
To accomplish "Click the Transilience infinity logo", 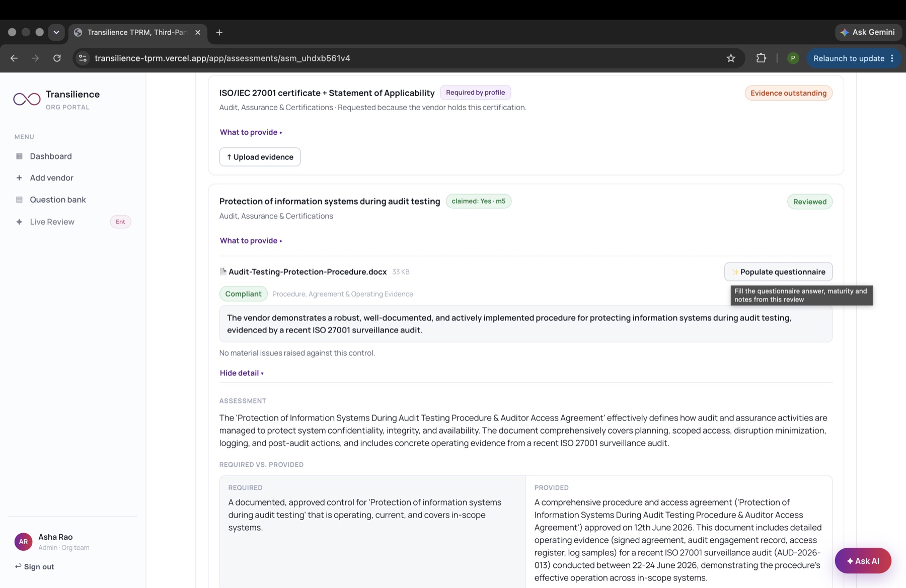I will coord(27,99).
